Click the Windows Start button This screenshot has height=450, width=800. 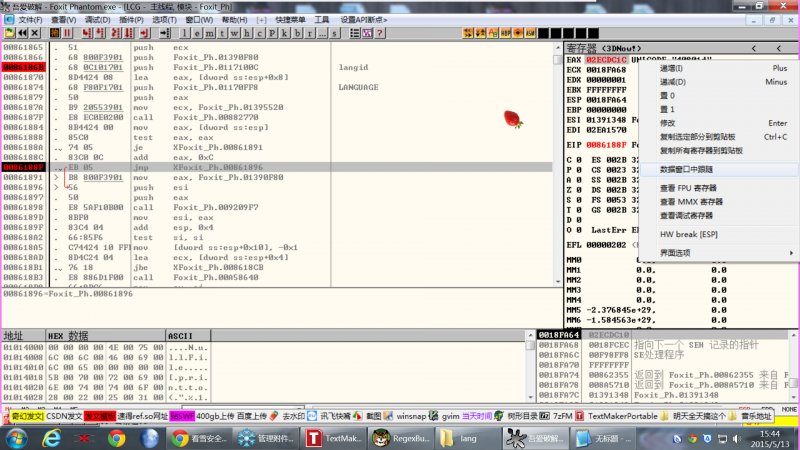click(16, 438)
